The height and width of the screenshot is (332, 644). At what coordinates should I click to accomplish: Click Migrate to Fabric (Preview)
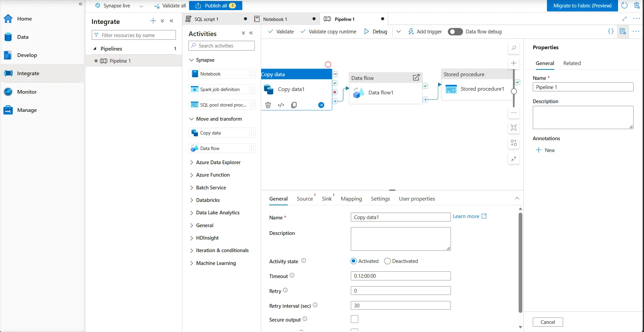(582, 6)
